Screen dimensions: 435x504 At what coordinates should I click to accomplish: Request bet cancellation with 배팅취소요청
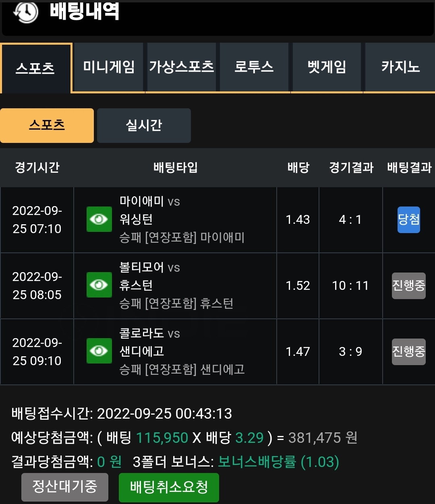(x=169, y=487)
